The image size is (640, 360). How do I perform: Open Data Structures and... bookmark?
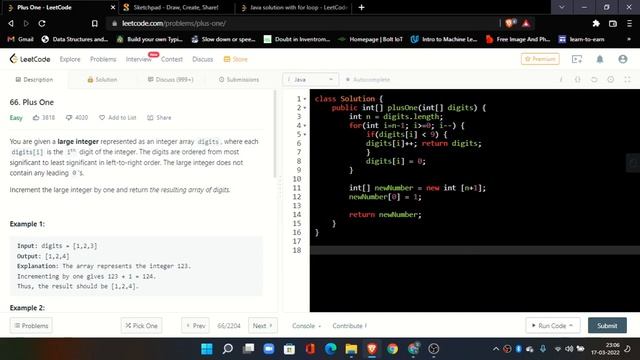coord(75,39)
